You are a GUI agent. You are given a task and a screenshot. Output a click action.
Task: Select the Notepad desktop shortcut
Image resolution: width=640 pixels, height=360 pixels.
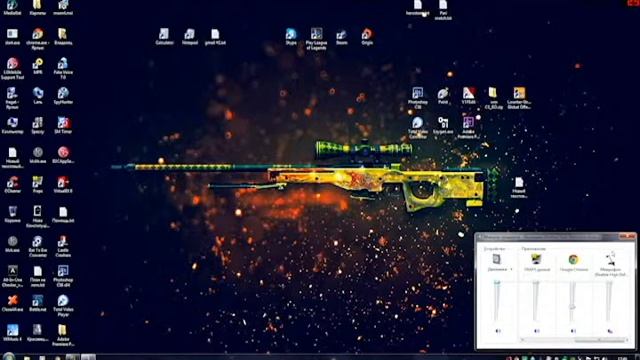tap(190, 35)
